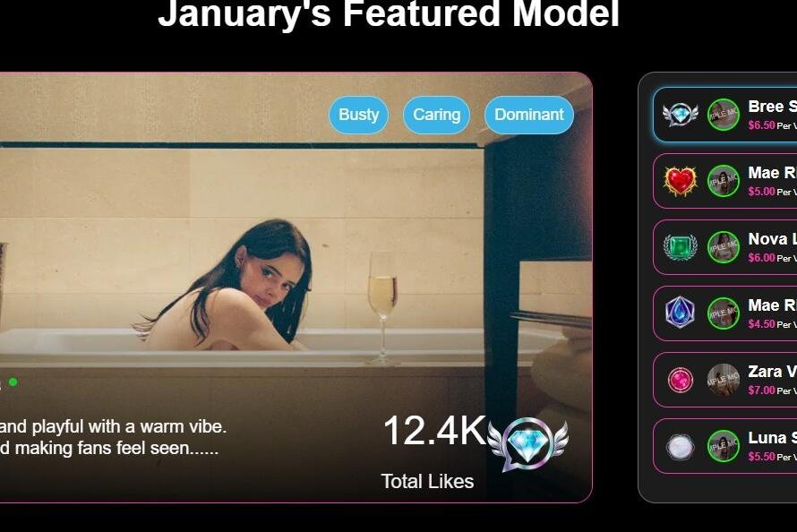The height and width of the screenshot is (532, 797).
Task: Open Bree's profile avatar
Action: click(x=724, y=115)
